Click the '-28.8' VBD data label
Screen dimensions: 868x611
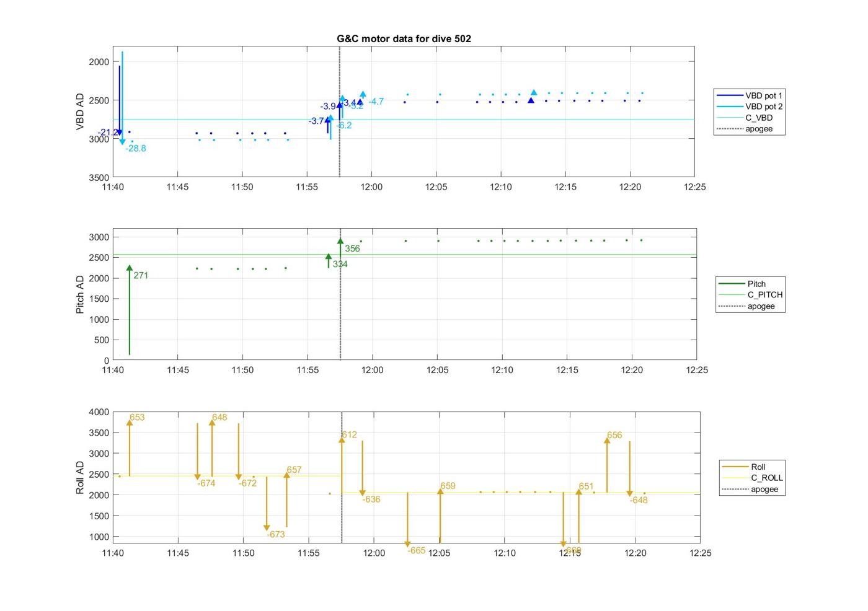coord(136,149)
